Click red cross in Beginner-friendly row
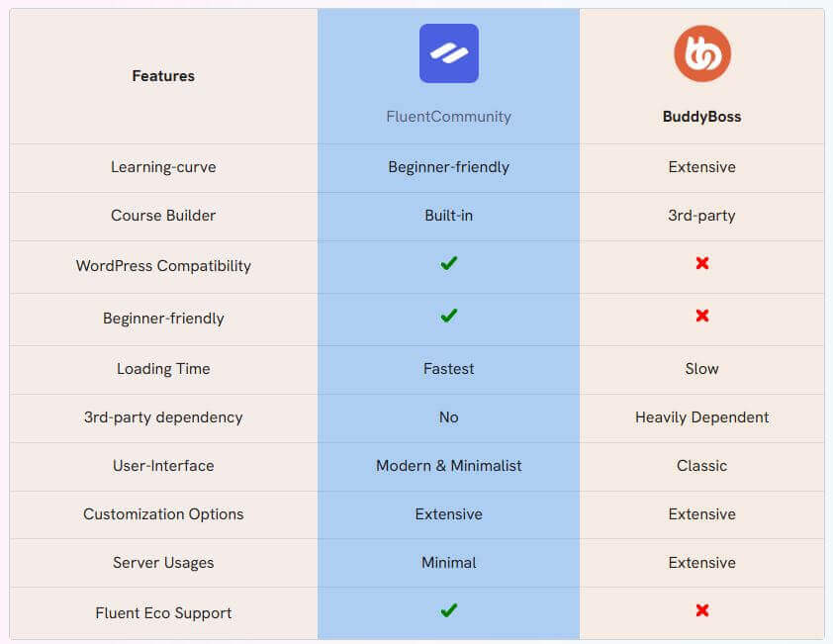833x644 pixels. tap(702, 316)
